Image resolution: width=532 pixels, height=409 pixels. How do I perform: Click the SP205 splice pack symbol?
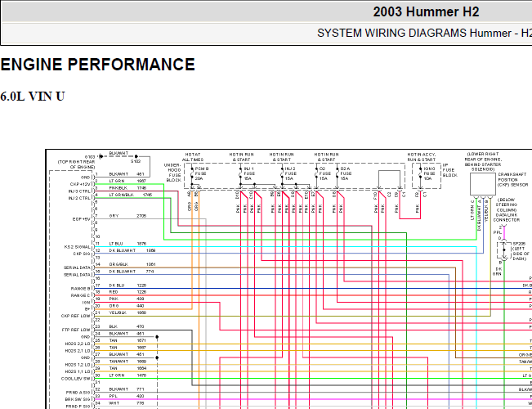[504, 250]
